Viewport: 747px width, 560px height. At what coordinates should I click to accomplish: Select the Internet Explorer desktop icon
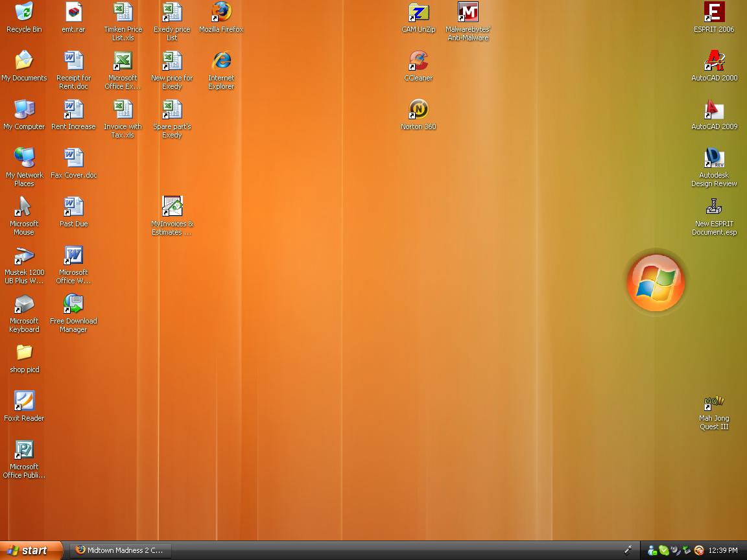pyautogui.click(x=221, y=62)
